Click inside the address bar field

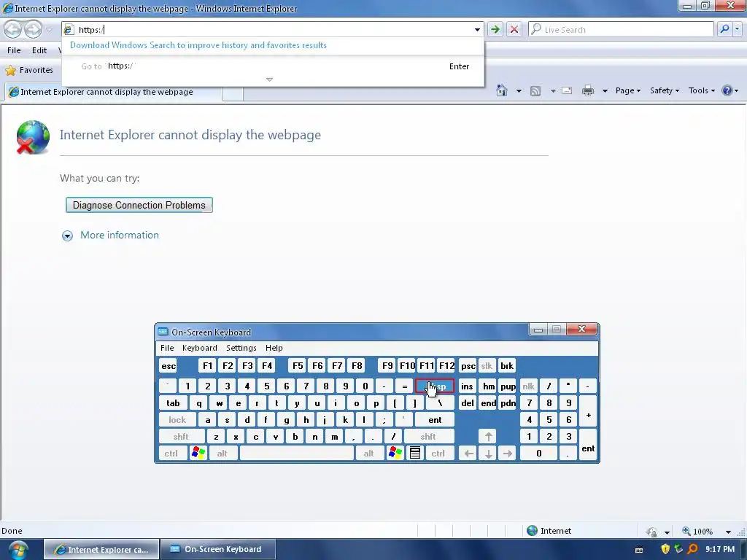click(271, 29)
